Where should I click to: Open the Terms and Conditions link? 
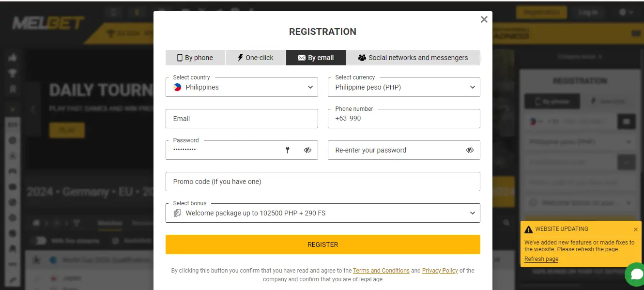381,271
